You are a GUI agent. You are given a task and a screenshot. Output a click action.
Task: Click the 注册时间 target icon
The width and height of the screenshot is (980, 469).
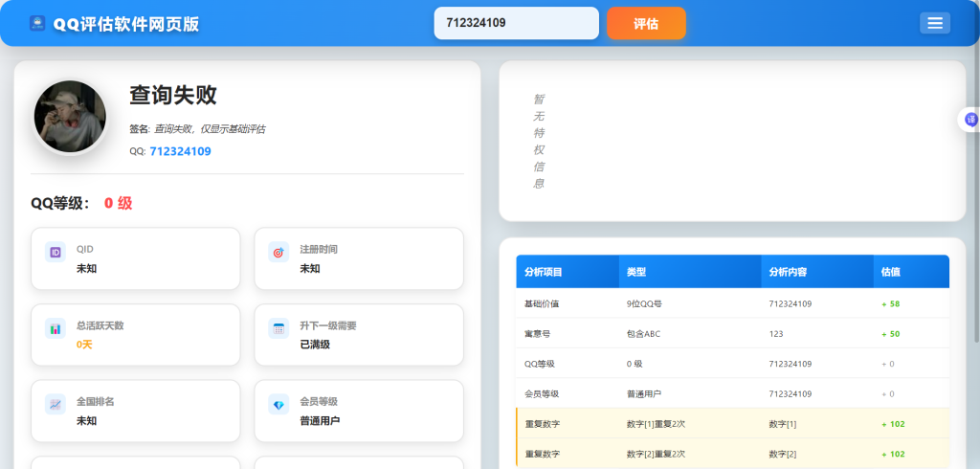pos(278,252)
